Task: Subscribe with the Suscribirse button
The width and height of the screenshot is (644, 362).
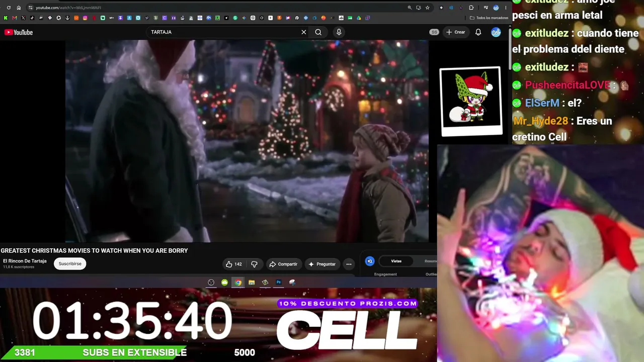Action: (x=70, y=263)
